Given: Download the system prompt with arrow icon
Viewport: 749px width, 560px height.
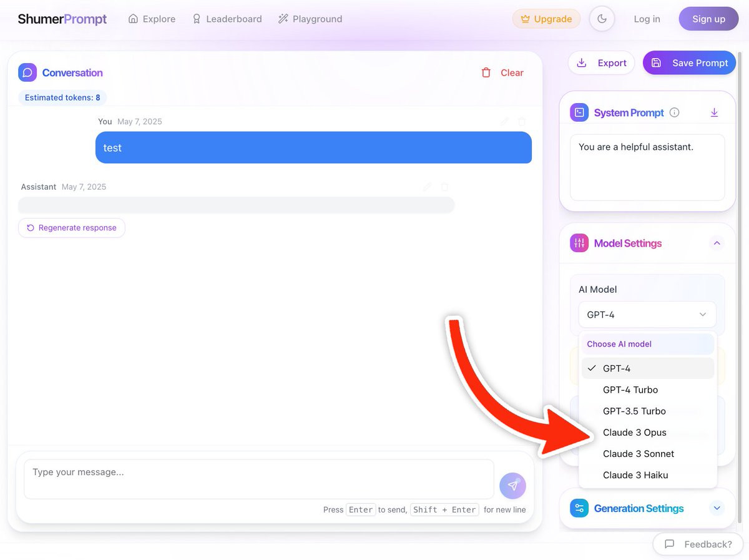Looking at the screenshot, I should point(714,112).
